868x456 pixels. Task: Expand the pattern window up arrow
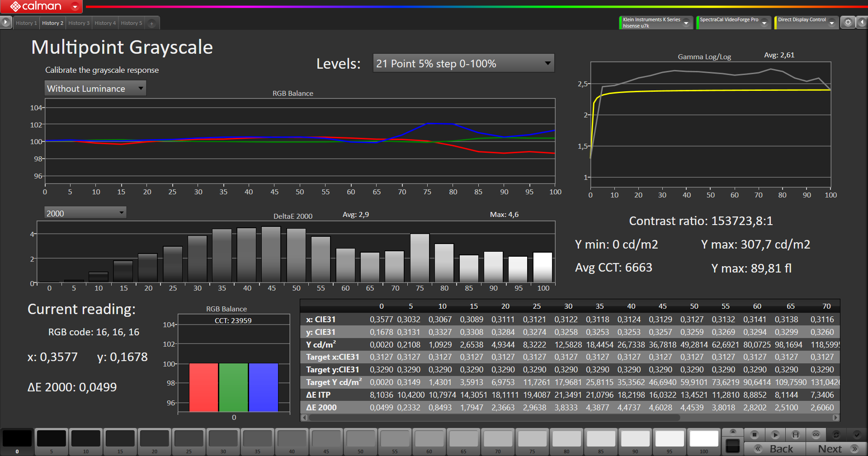click(733, 432)
